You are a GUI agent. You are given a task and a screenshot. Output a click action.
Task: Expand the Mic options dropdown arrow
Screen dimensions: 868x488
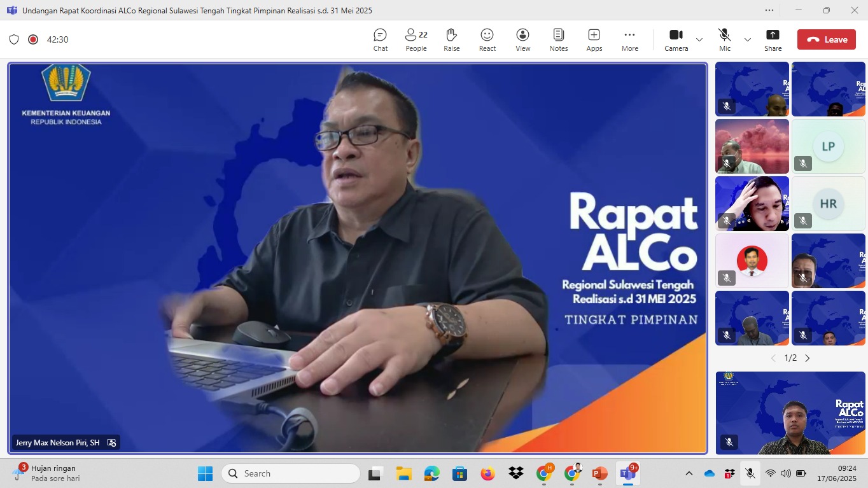point(748,39)
